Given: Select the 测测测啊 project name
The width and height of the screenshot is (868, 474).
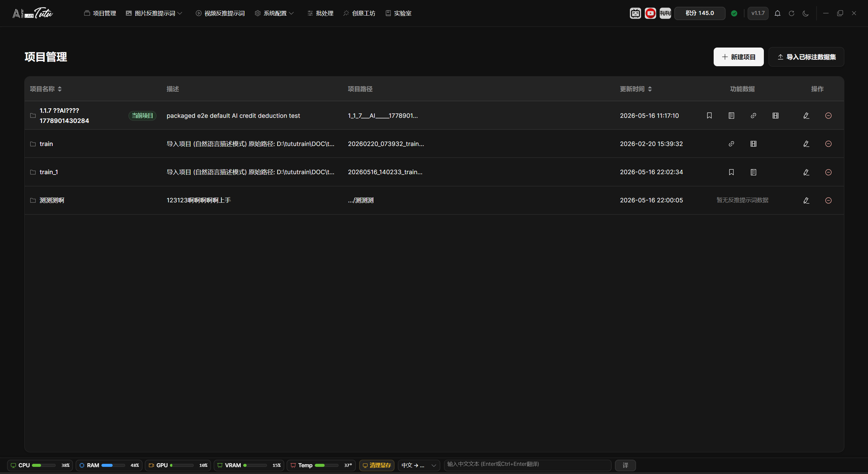Looking at the screenshot, I should tap(52, 200).
